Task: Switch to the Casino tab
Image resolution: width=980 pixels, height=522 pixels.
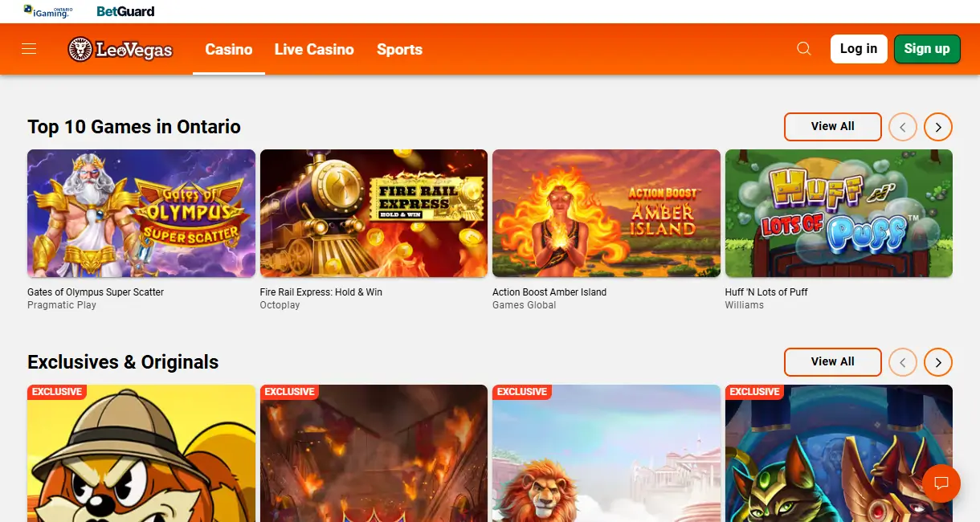Action: click(x=229, y=49)
